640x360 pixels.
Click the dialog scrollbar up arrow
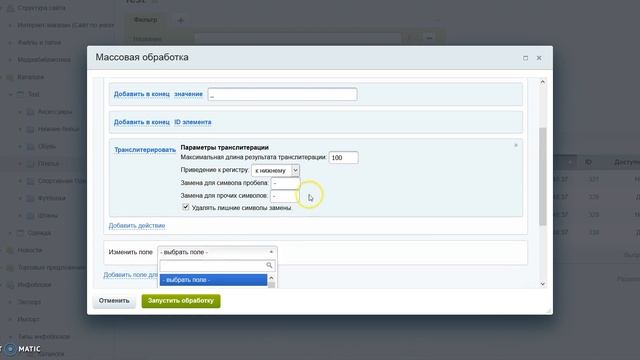[x=542, y=82]
